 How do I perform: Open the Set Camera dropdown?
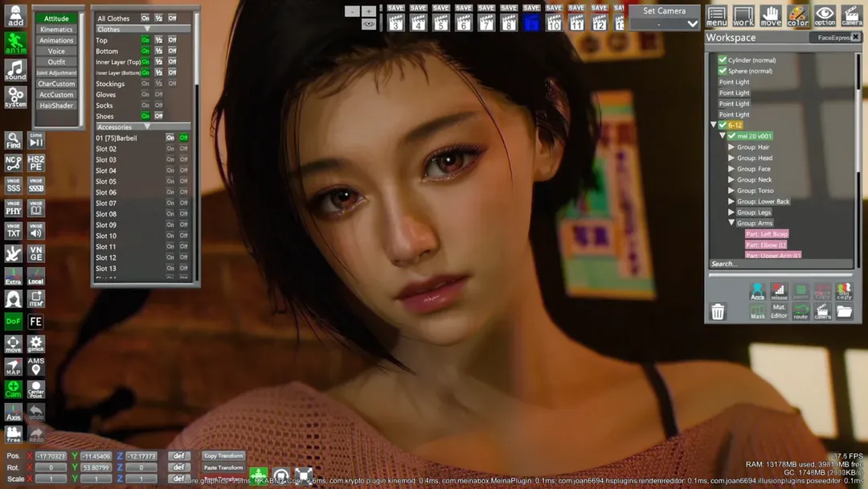pyautogui.click(x=665, y=24)
